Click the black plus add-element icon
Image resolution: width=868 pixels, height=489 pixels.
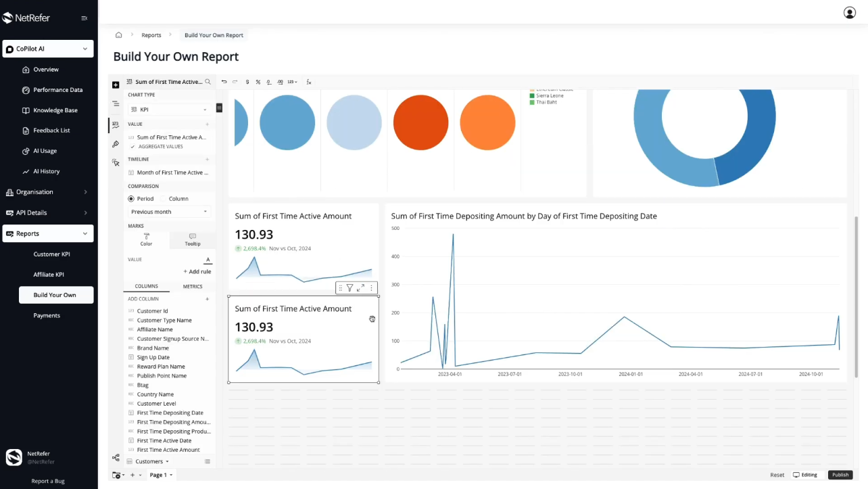point(116,85)
